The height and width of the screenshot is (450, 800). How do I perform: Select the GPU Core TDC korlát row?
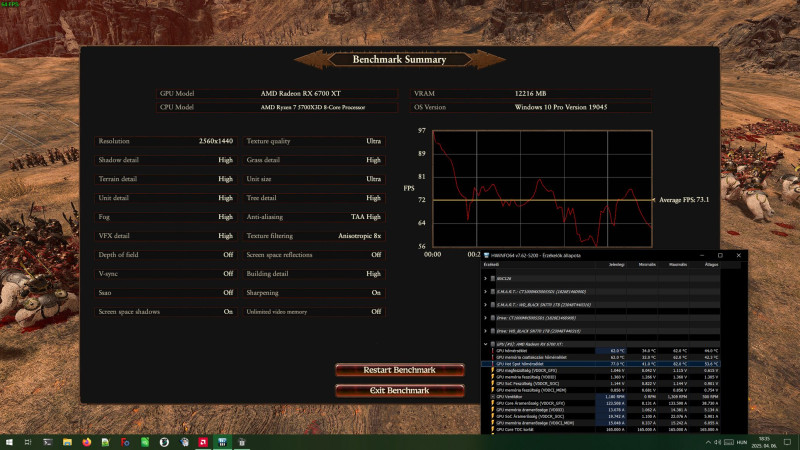[x=601, y=430]
